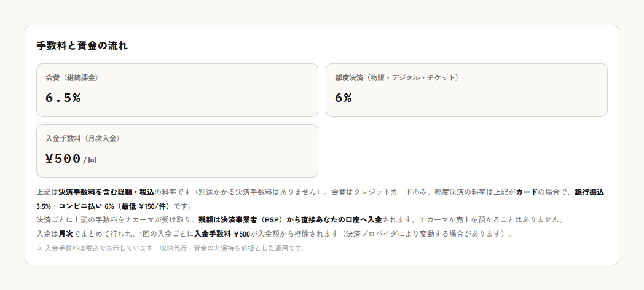Click bold 入金手数料 ¥500 in paragraph
644x290 pixels.
pos(222,234)
